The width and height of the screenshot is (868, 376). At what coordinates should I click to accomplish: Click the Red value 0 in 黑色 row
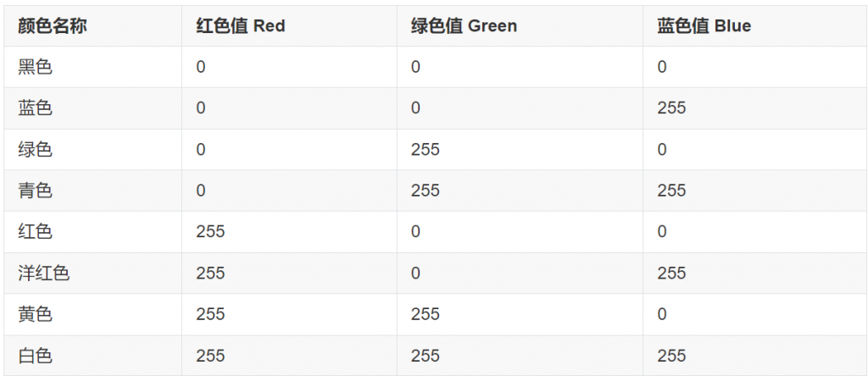click(200, 67)
